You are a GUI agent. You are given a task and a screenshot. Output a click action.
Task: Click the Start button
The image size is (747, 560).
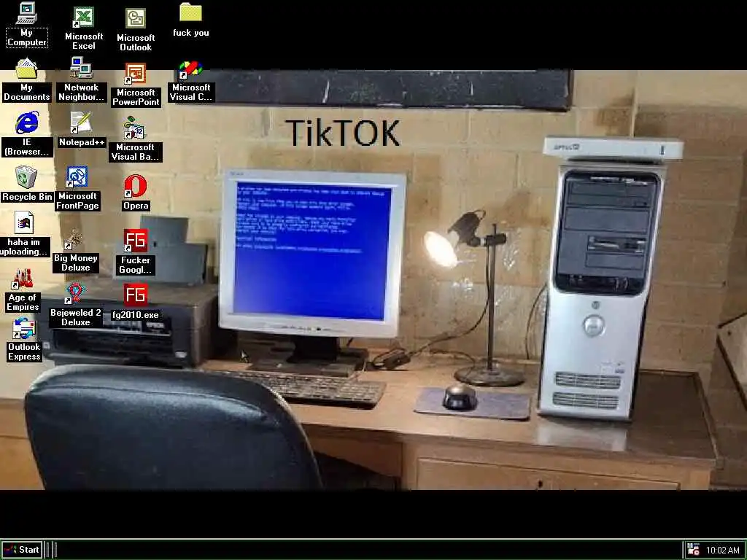(x=21, y=550)
